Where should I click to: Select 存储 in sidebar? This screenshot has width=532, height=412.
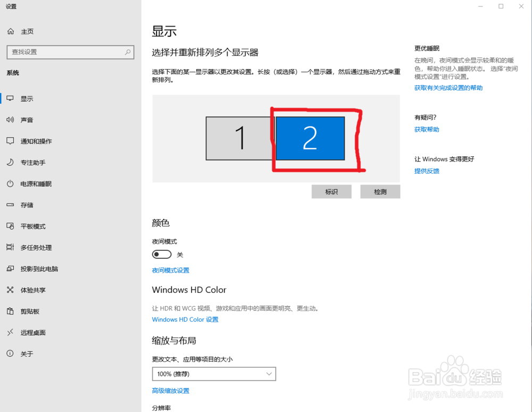71,205
